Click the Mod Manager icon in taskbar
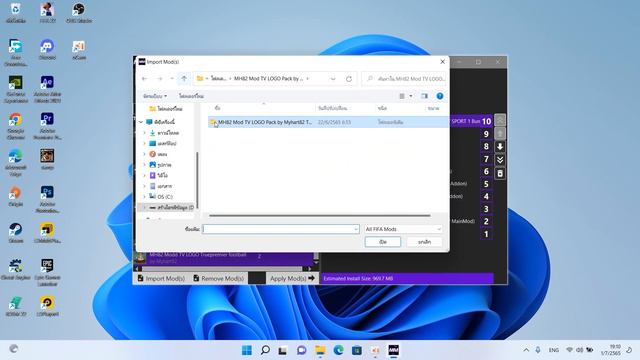 click(393, 350)
